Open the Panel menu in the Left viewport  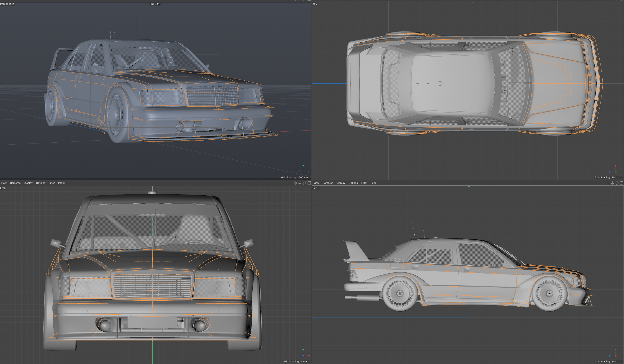coord(374,183)
